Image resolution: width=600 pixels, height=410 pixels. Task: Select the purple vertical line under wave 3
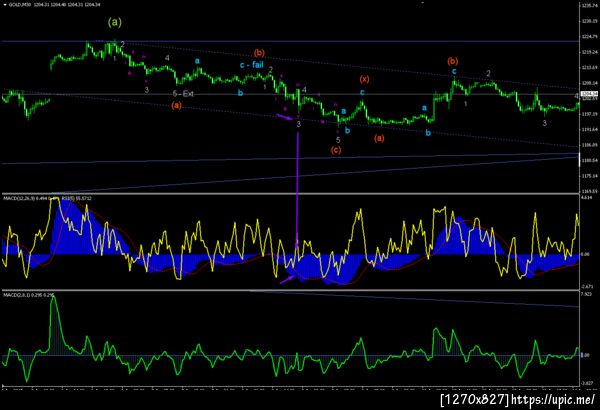click(297, 189)
